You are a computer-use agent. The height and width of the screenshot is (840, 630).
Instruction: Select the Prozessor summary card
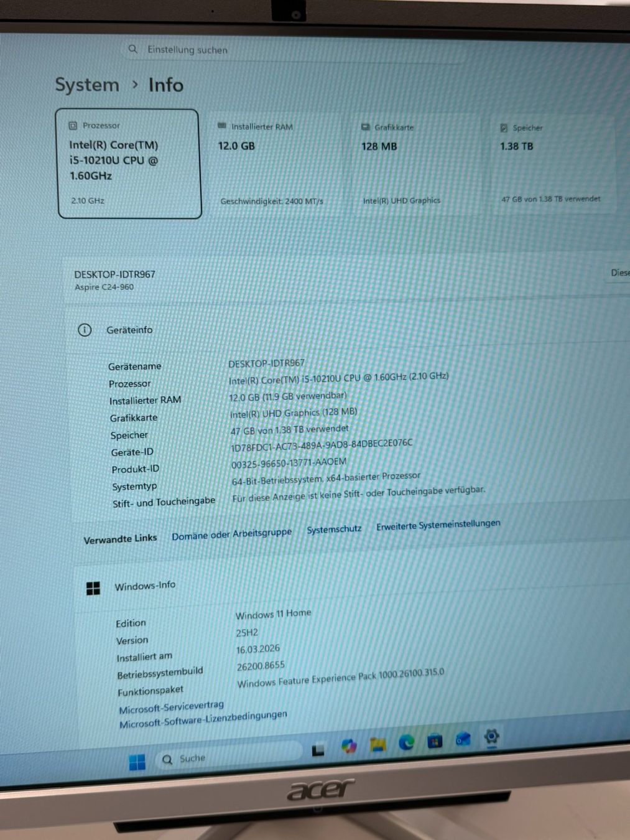pos(129,164)
